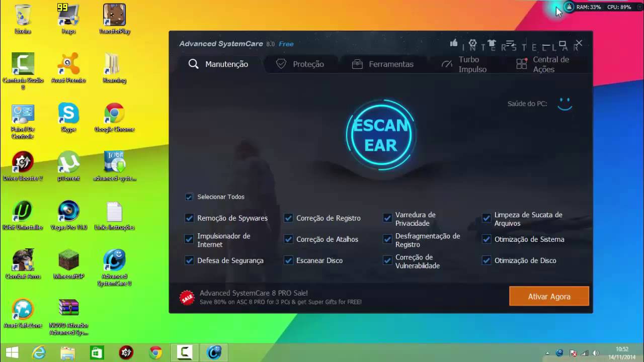The image size is (644, 362).
Task: Toggle Varredura de Privacidade checkbox
Action: point(387,218)
